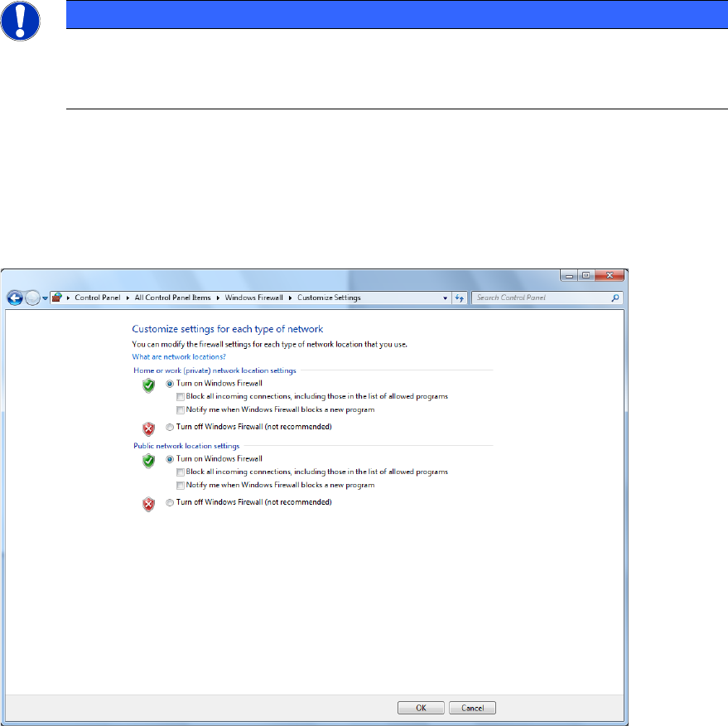Discard changes with the Cancel button
The width and height of the screenshot is (728, 726).
click(x=472, y=708)
